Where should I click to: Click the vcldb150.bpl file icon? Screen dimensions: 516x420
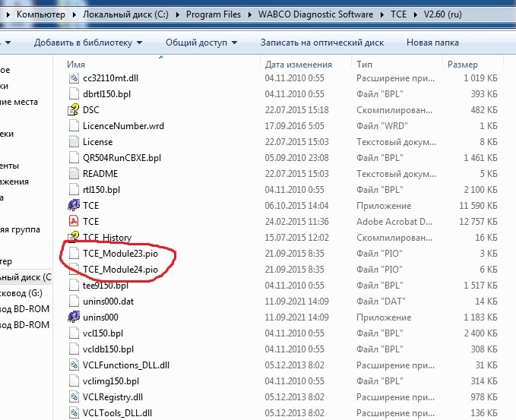coord(74,349)
